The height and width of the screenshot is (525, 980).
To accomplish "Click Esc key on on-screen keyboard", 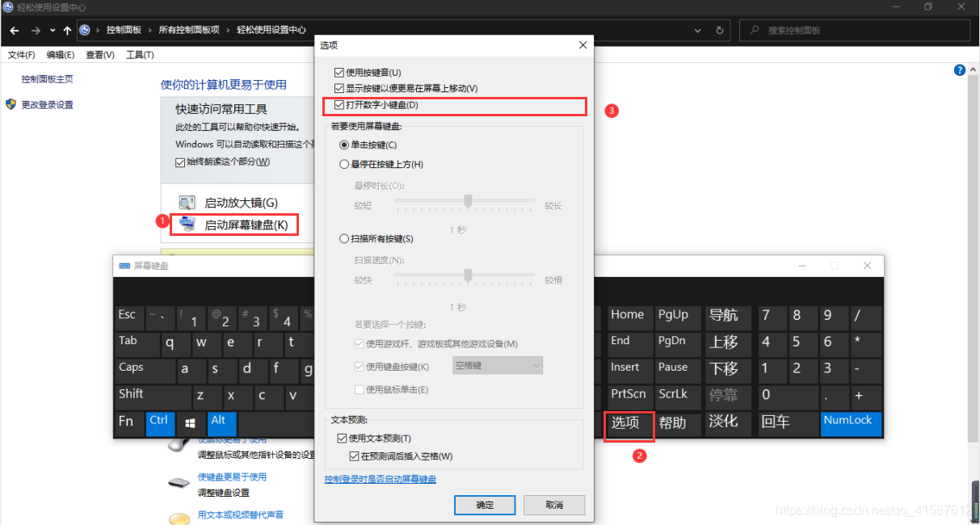I will coord(128,317).
